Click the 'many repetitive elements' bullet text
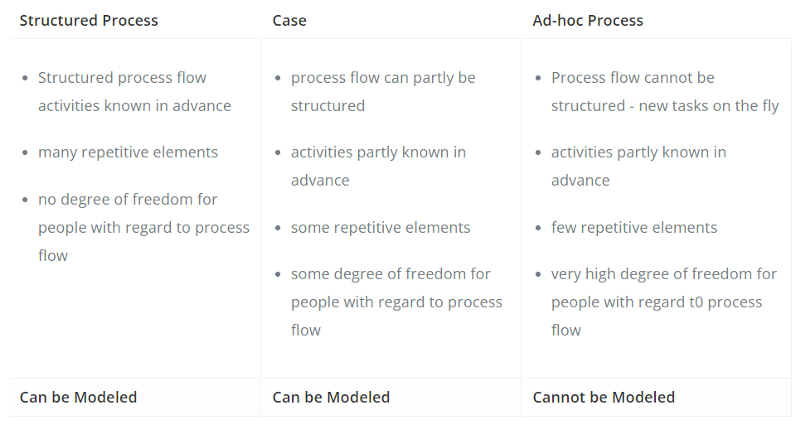This screenshot has height=429, width=800. click(128, 152)
